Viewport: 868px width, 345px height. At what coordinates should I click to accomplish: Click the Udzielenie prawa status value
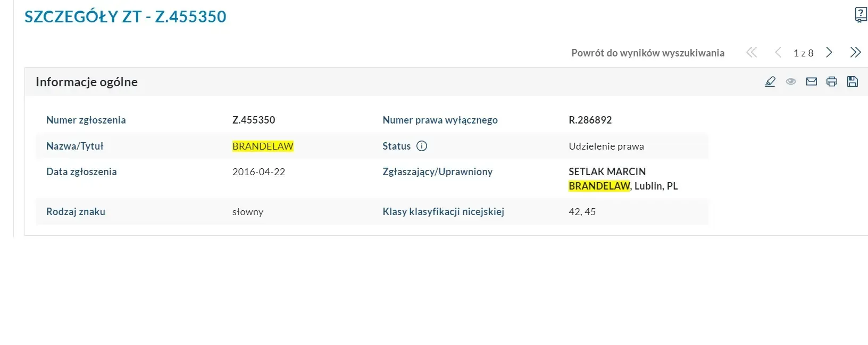click(x=606, y=146)
